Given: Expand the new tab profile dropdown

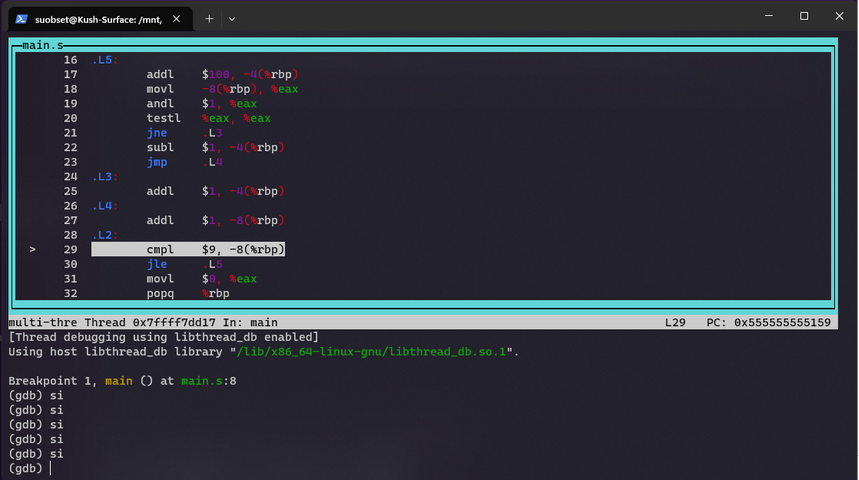Looking at the screenshot, I should [x=232, y=18].
